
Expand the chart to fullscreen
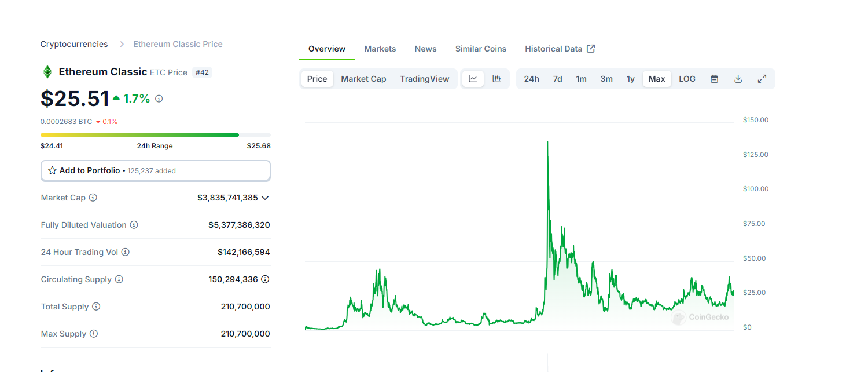click(x=762, y=79)
